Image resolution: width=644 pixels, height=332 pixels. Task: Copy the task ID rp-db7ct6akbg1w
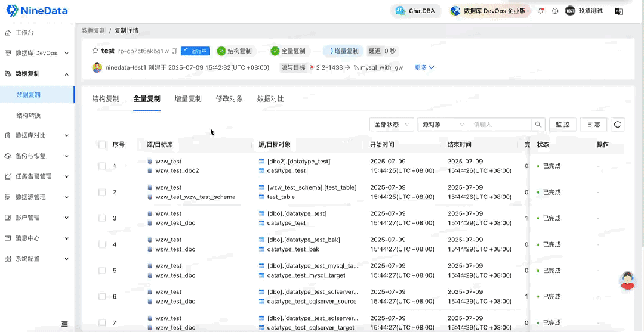point(174,51)
